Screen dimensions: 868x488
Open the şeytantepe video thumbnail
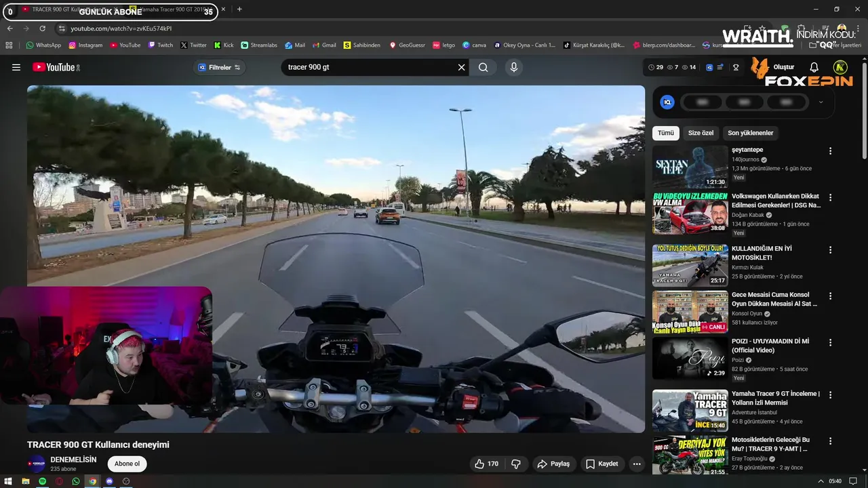point(690,167)
